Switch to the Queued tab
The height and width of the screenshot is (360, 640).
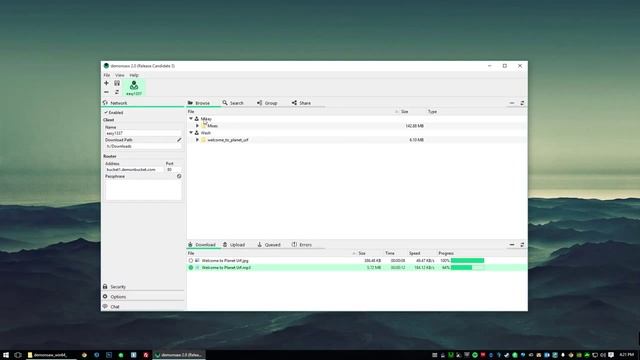pos(269,245)
